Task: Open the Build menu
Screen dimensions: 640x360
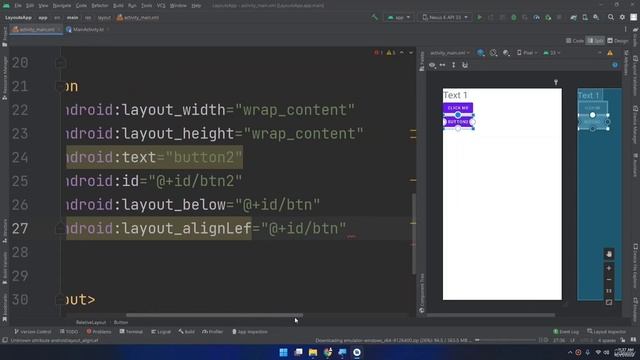Action: point(118,6)
